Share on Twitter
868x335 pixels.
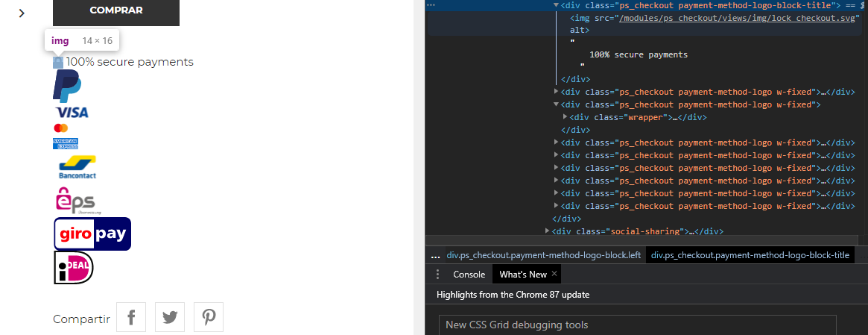click(170, 317)
